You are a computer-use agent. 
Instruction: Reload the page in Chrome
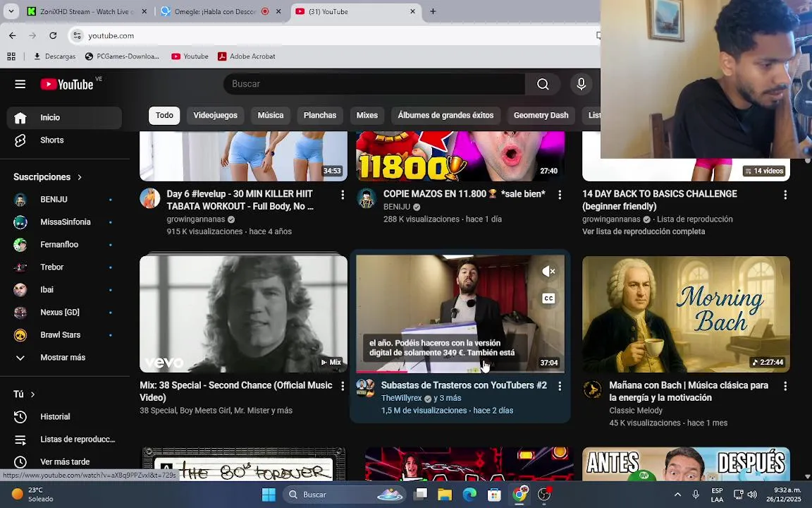point(53,36)
